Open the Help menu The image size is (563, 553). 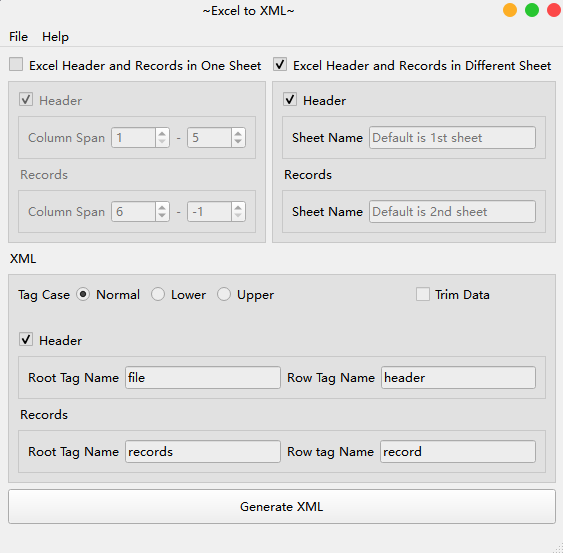(x=55, y=37)
